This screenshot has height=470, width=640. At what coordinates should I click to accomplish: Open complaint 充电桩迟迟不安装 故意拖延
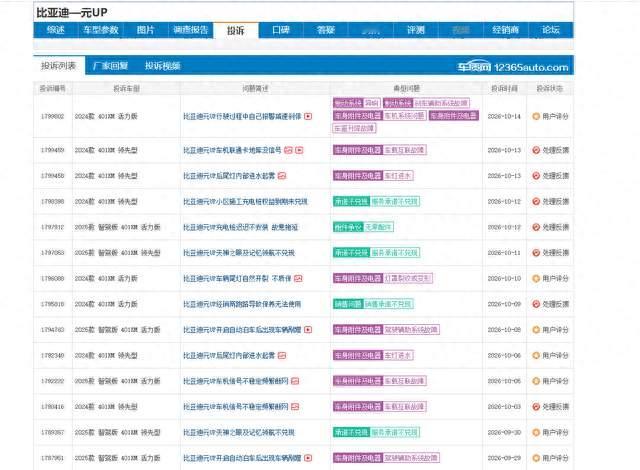pos(240,227)
